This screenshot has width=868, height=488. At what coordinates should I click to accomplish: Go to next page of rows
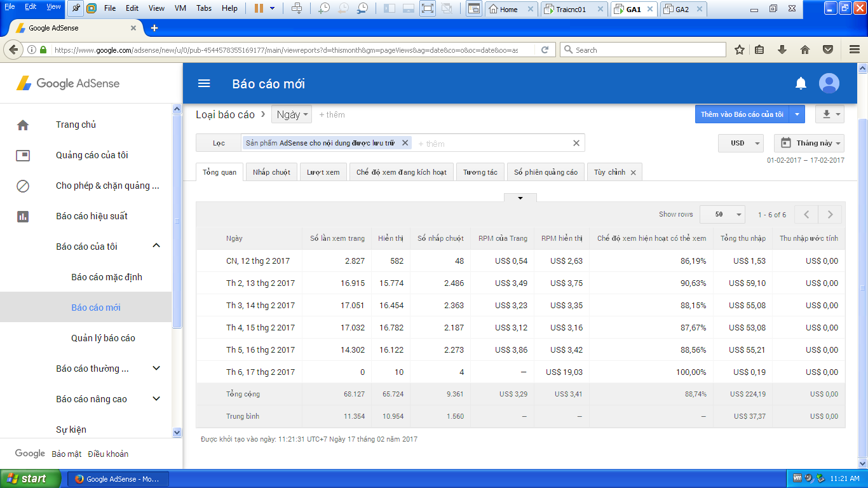coord(830,215)
